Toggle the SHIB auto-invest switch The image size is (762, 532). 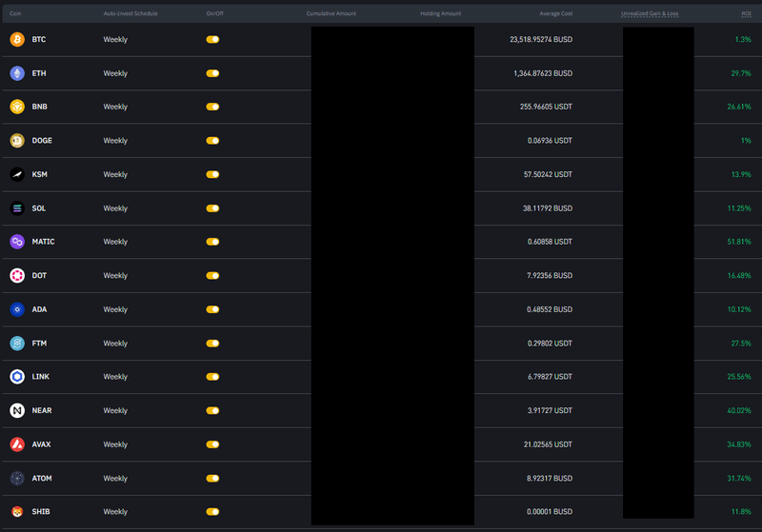[212, 511]
